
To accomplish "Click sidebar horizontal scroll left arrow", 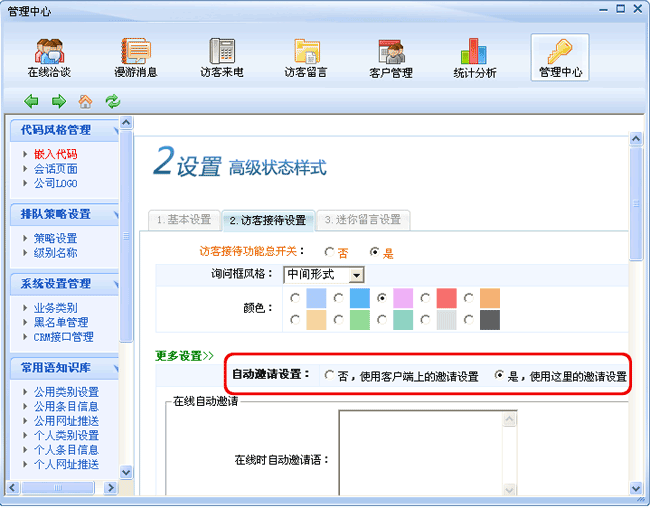I will coord(12,488).
